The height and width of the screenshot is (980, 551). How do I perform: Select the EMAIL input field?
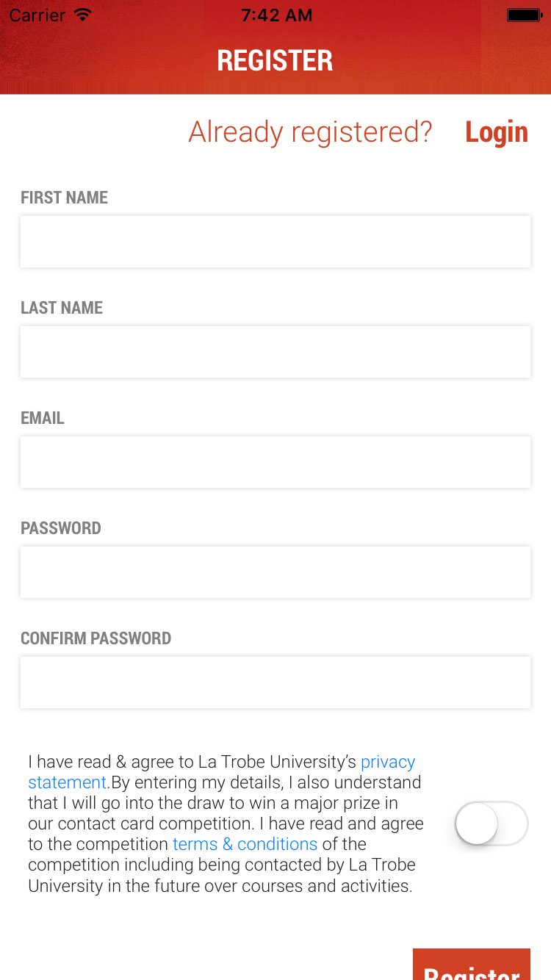275,461
